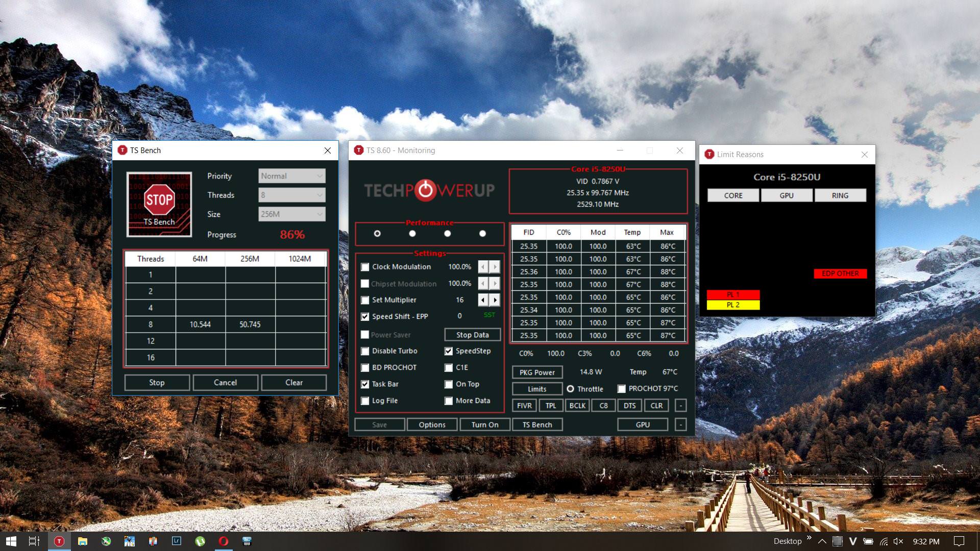Image resolution: width=980 pixels, height=551 pixels.
Task: Click the muted volume tray icon
Action: click(x=899, y=541)
